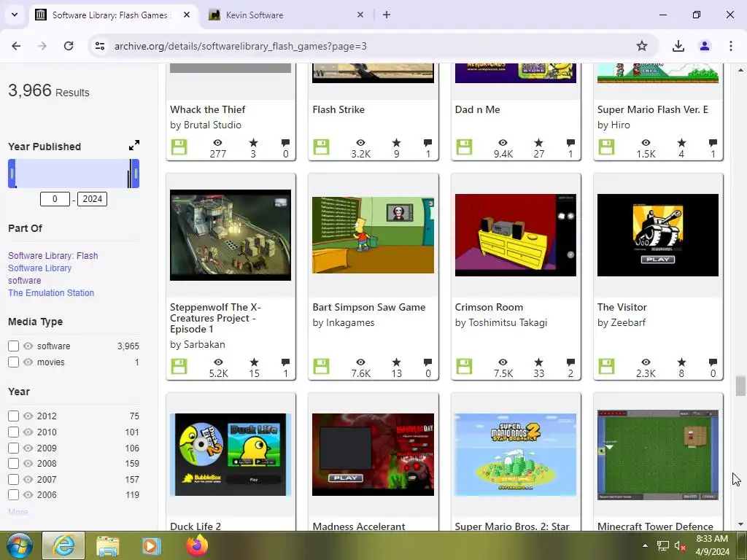This screenshot has height=560, width=747.
Task: Expand the Year Published histogram
Action: pos(134,145)
